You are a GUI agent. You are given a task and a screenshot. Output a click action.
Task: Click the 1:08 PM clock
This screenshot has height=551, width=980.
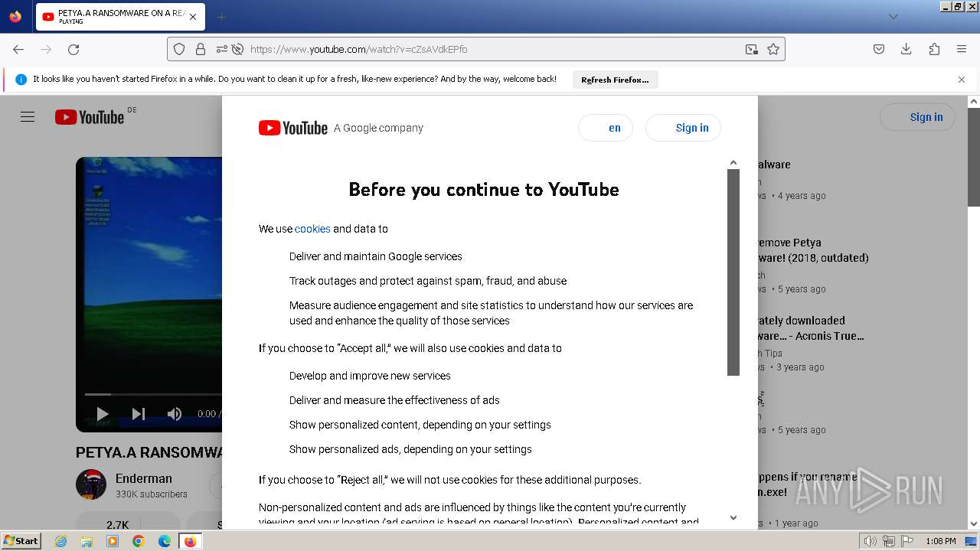pos(941,541)
